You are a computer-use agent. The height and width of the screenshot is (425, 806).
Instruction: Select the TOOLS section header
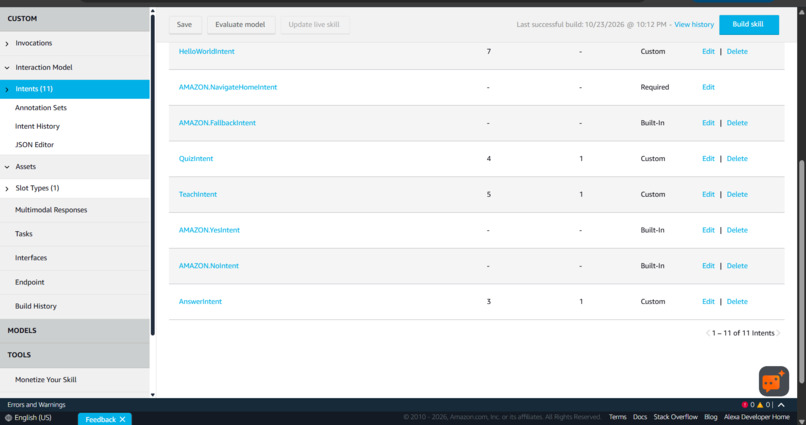click(75, 355)
